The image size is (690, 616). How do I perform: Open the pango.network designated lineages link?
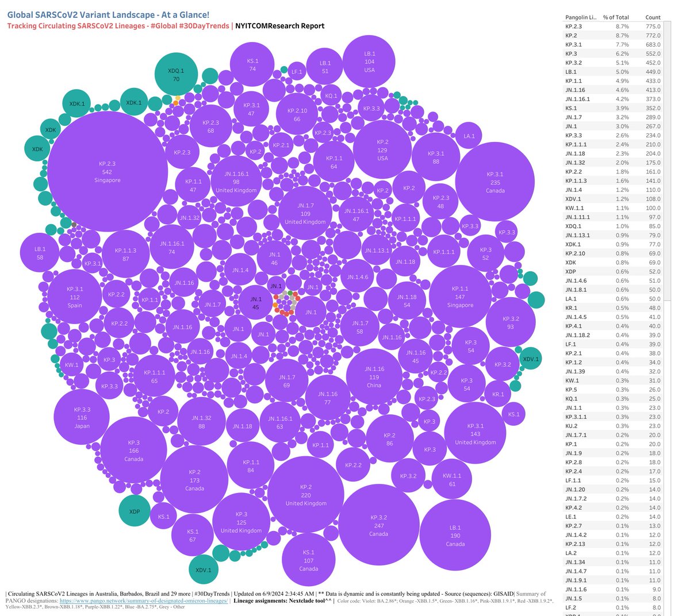coord(144,601)
